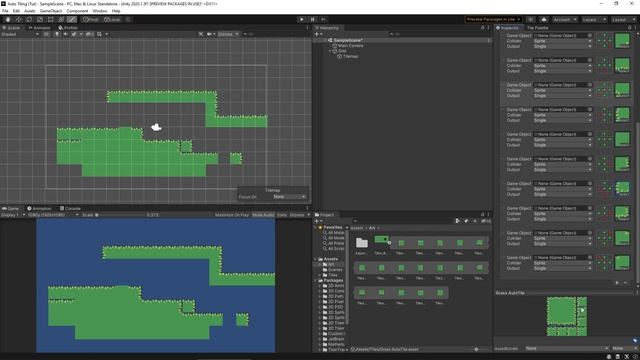Switch to the Tile Palette tab

pyautogui.click(x=538, y=28)
